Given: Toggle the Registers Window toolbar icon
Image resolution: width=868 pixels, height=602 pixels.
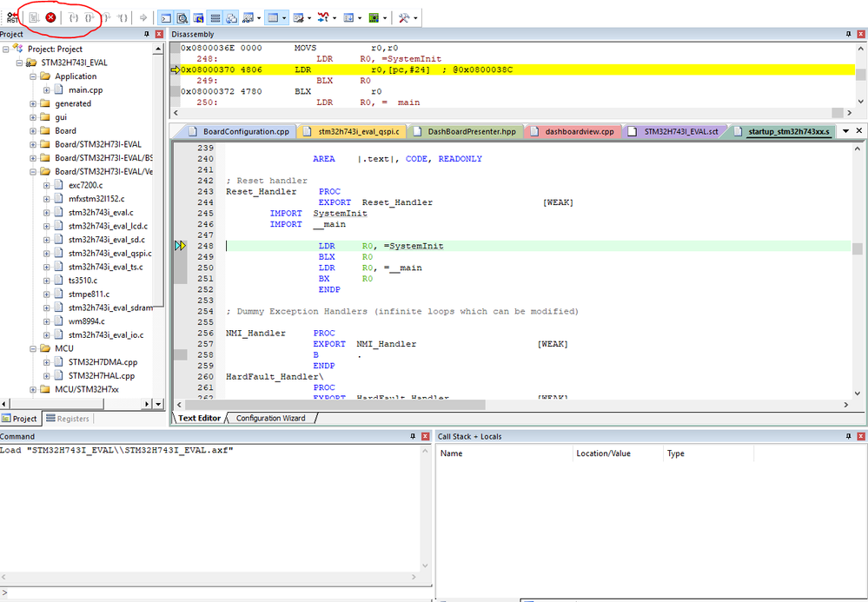Looking at the screenshot, I should coord(215,17).
